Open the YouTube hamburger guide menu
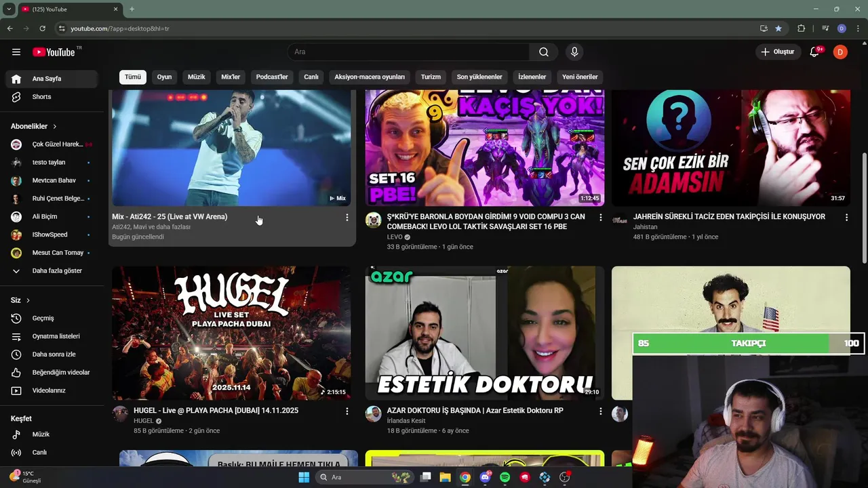 coord(16,52)
